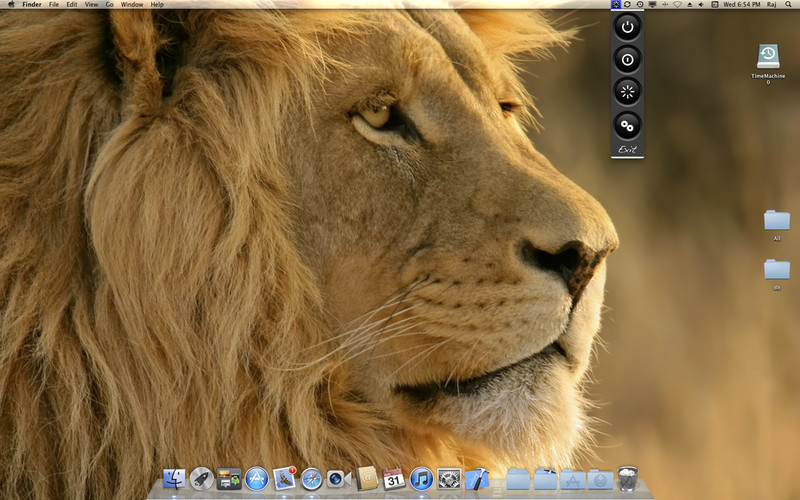
Task: Click the Wi-Fi status icon in menu bar
Action: (x=677, y=5)
